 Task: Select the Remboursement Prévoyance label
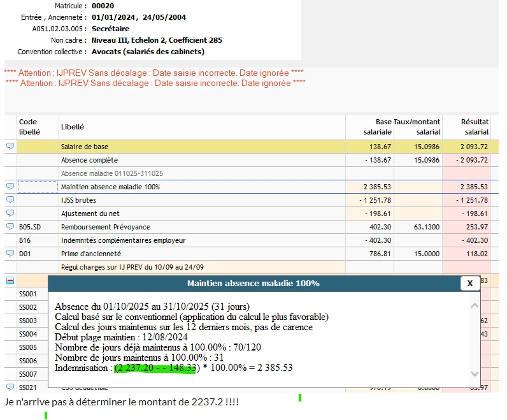(106, 227)
